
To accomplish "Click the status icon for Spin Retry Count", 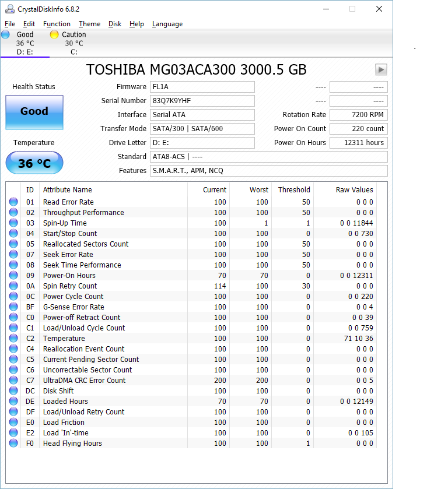I will tap(13, 286).
